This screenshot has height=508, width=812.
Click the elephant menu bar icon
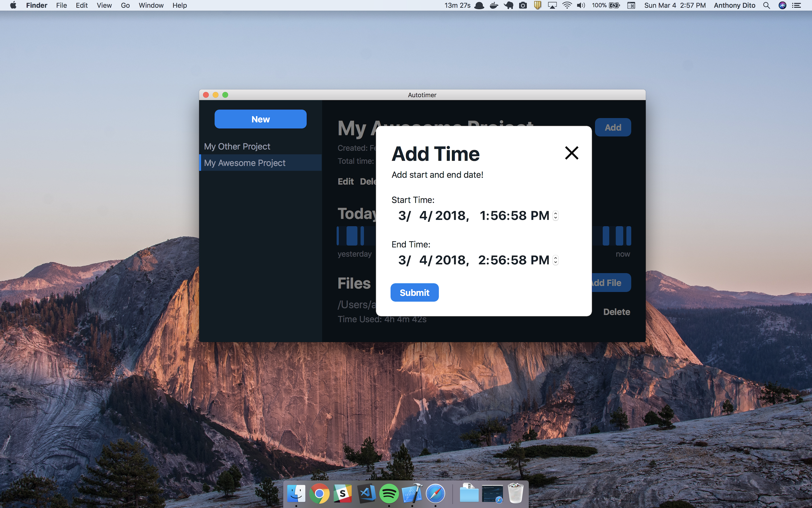[509, 5]
